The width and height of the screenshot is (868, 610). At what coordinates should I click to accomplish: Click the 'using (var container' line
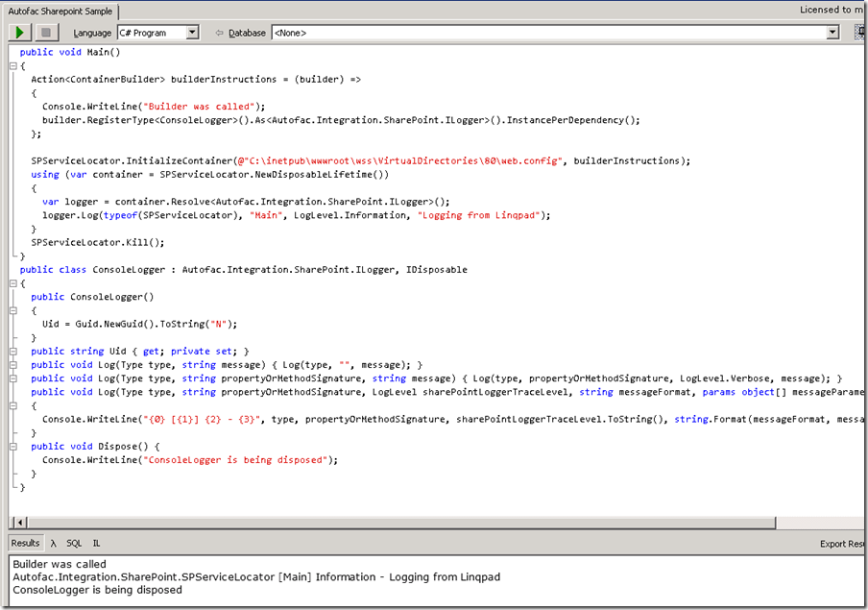(210, 175)
